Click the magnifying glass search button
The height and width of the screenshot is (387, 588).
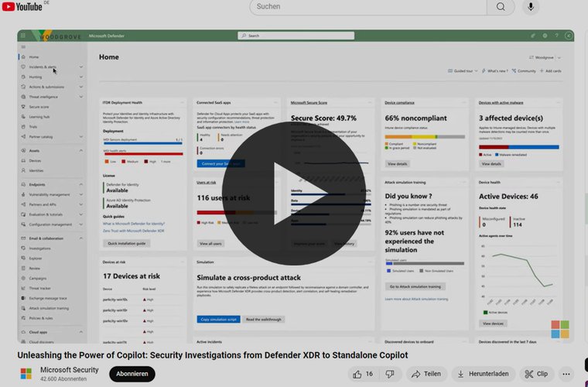point(501,6)
